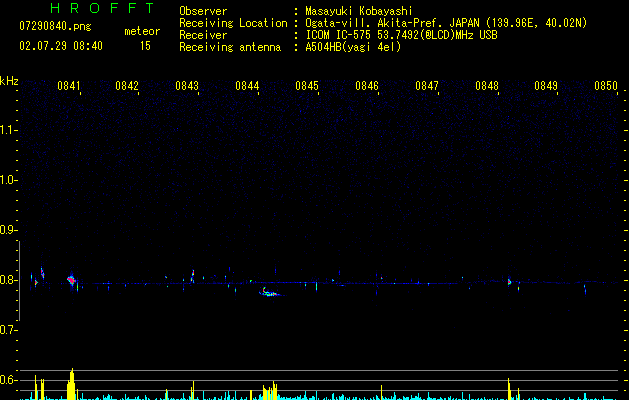
Task: Click the Observer label
Action: (203, 11)
